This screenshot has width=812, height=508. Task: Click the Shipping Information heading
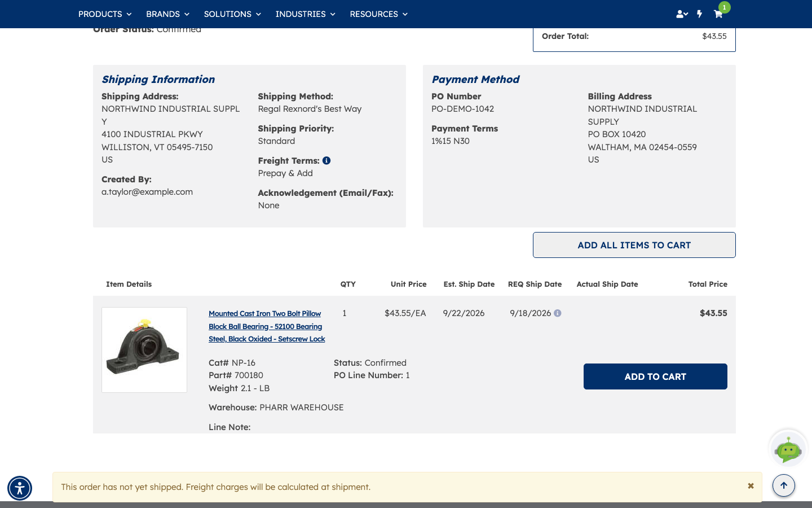pyautogui.click(x=158, y=80)
